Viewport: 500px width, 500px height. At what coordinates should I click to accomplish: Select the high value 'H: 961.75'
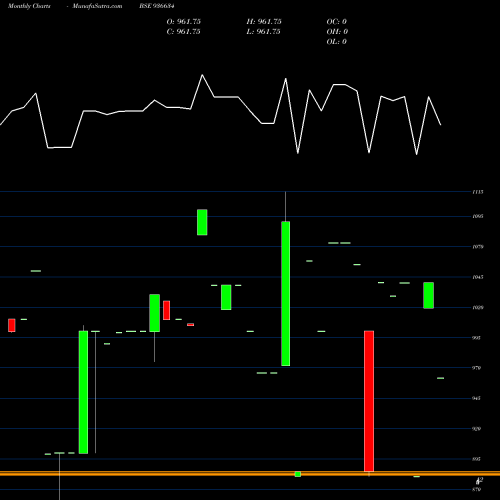264,22
